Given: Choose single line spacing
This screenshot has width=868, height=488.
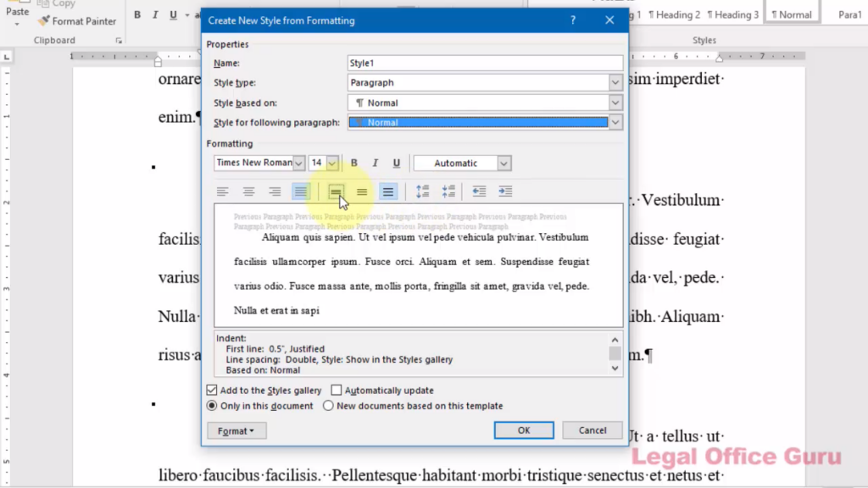Looking at the screenshot, I should (336, 191).
